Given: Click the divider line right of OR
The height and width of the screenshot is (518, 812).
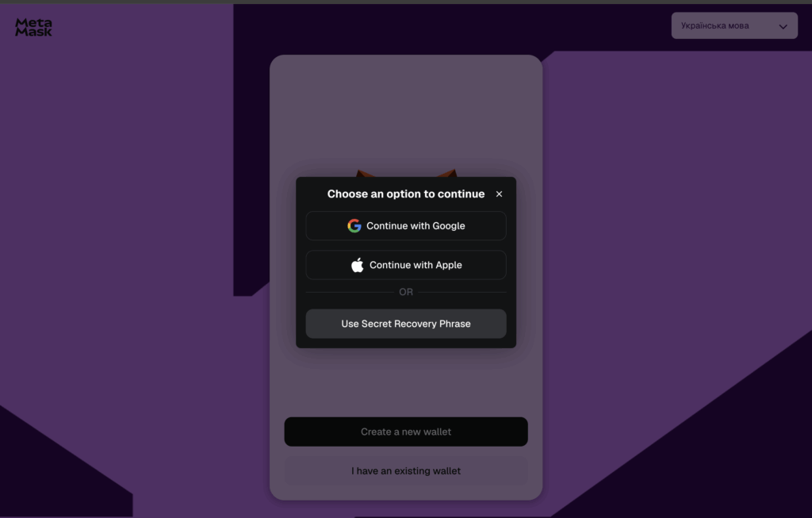Looking at the screenshot, I should (462, 292).
